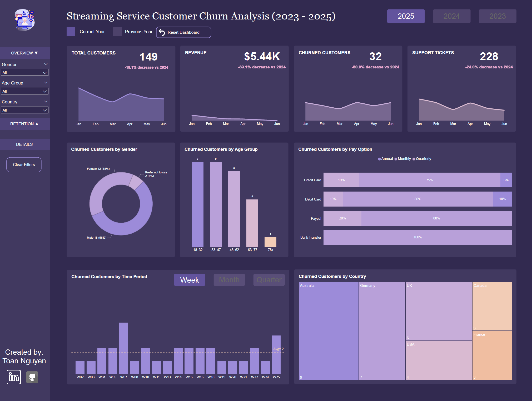Switch time period to Month

(x=229, y=280)
